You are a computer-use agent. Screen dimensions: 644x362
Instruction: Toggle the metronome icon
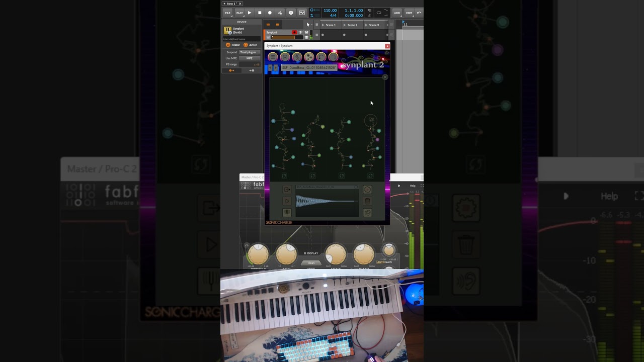369,16
